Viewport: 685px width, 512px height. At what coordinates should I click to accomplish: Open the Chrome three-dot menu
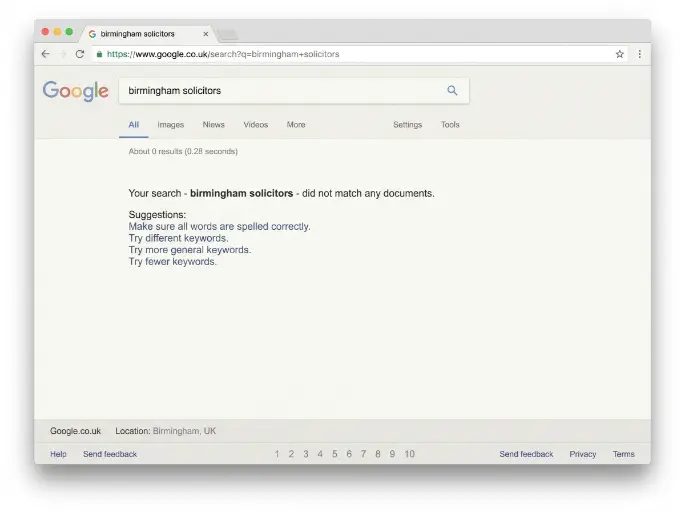tap(640, 54)
